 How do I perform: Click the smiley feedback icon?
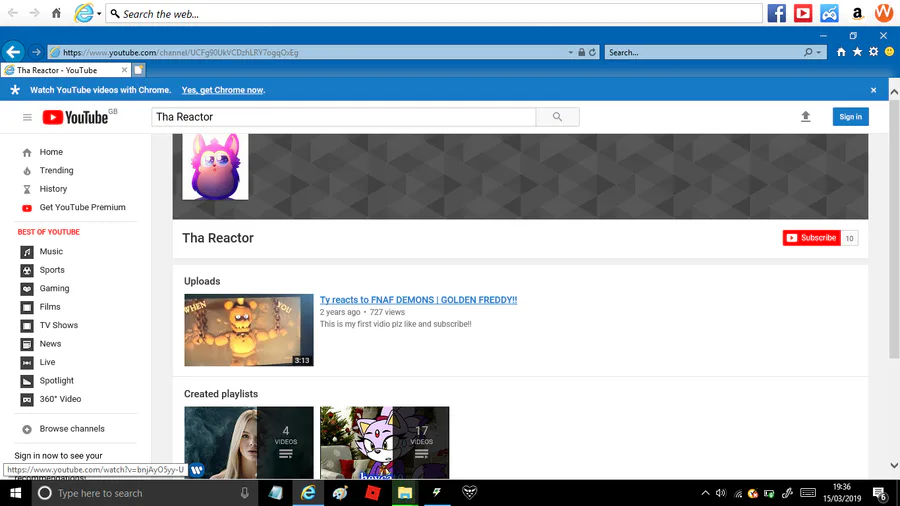[889, 52]
